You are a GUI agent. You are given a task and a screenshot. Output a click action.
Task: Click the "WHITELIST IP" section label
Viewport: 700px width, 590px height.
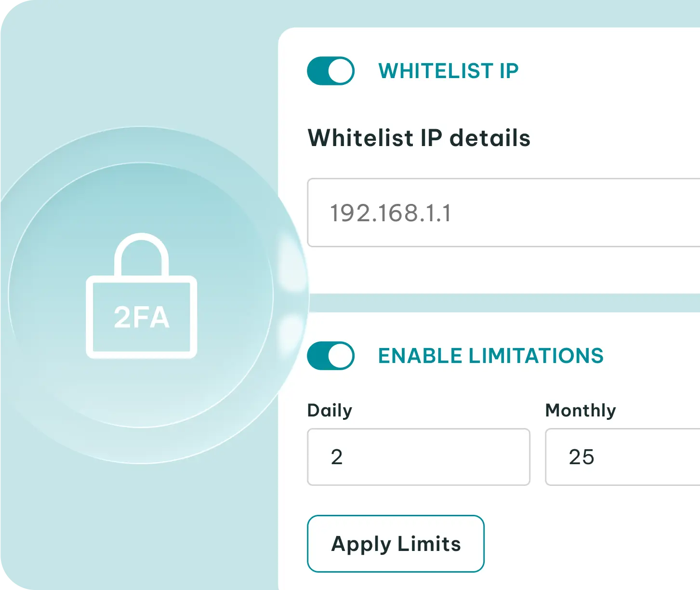(448, 71)
